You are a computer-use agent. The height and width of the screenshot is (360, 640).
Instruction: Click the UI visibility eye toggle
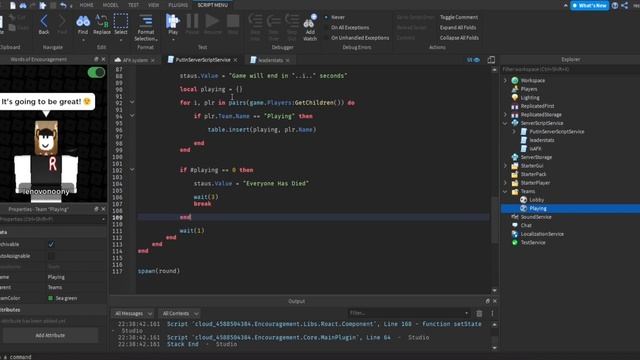473,60
